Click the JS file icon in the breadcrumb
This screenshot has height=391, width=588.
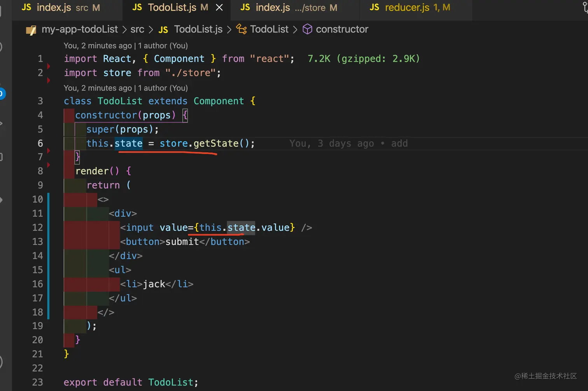click(x=163, y=30)
